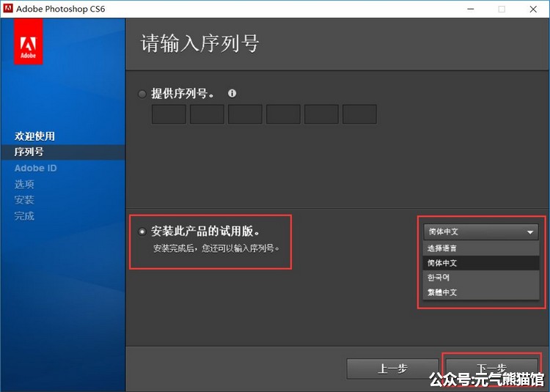Select the 安装此产品的试用版 radio option

point(142,232)
